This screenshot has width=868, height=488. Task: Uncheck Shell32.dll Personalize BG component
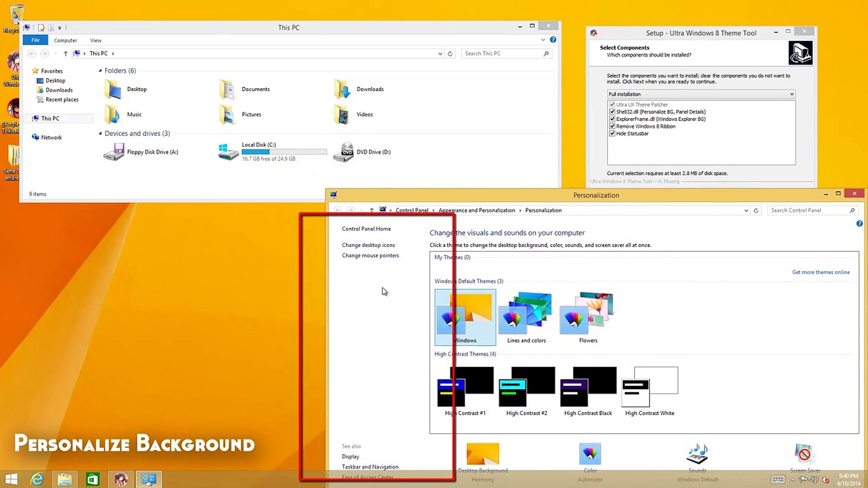[612, 112]
